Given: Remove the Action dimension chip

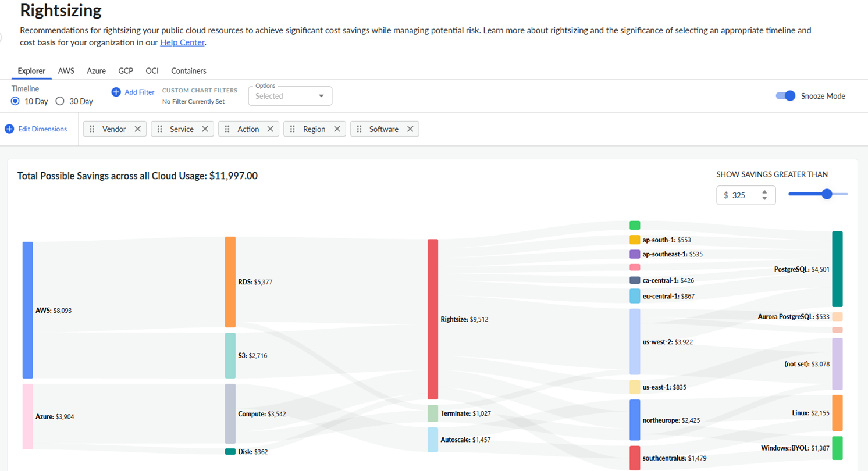Looking at the screenshot, I should [x=270, y=129].
